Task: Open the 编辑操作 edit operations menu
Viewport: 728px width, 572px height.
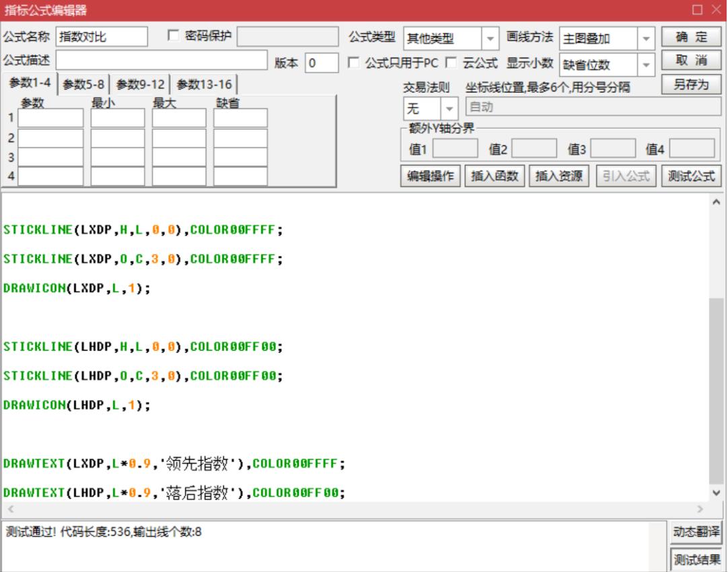Action: (x=430, y=176)
